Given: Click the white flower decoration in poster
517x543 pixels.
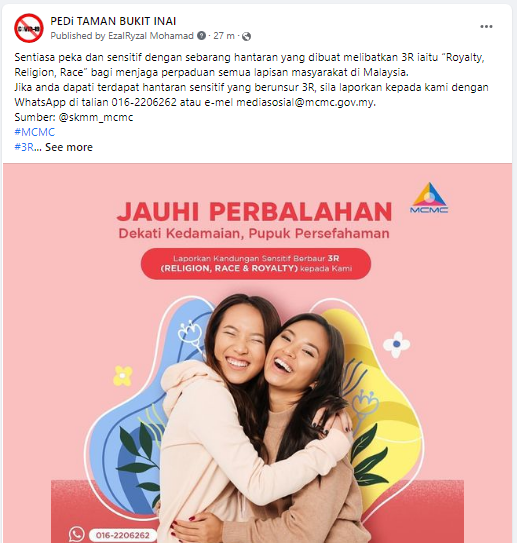Looking at the screenshot, I should click(x=396, y=344).
